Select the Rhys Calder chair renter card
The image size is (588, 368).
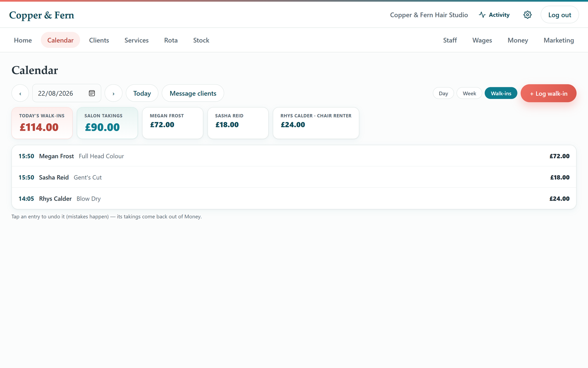pyautogui.click(x=316, y=123)
